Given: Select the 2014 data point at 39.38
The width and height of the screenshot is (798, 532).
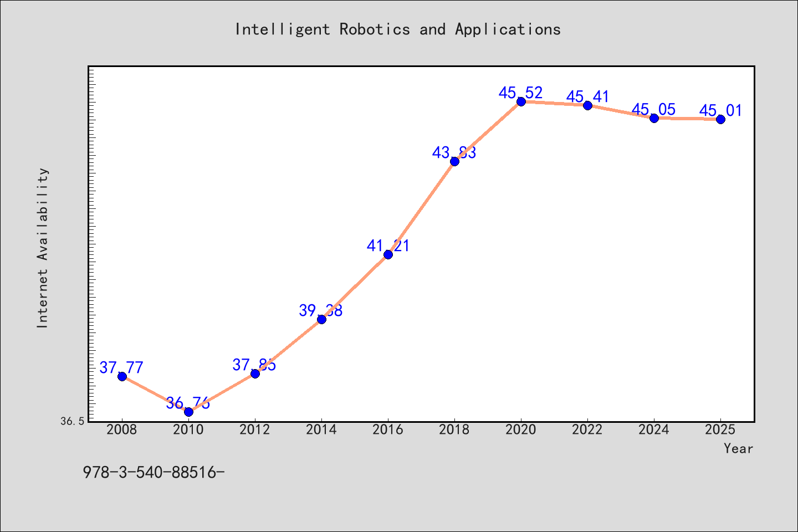Looking at the screenshot, I should point(321,319).
